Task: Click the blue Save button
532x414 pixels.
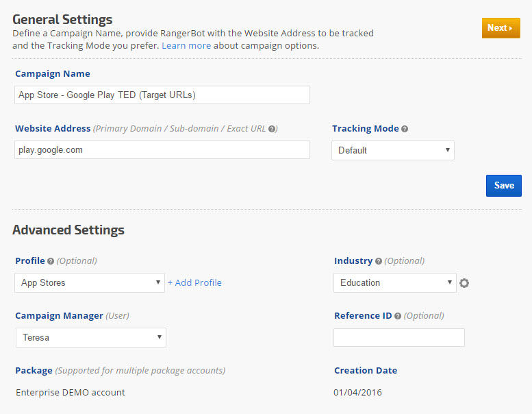Action: pos(503,185)
